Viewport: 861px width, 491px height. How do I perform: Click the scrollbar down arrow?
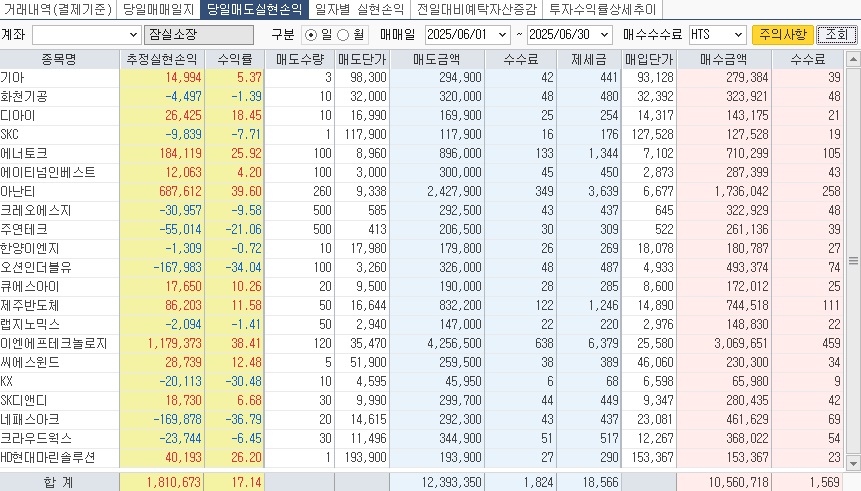coord(852,463)
